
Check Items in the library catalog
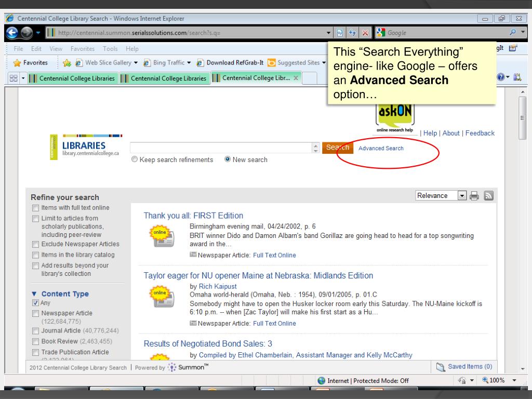click(36, 255)
